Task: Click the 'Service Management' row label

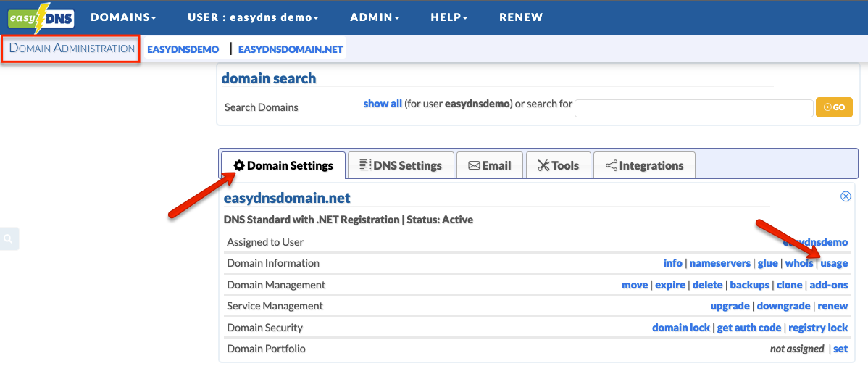Action: tap(275, 306)
